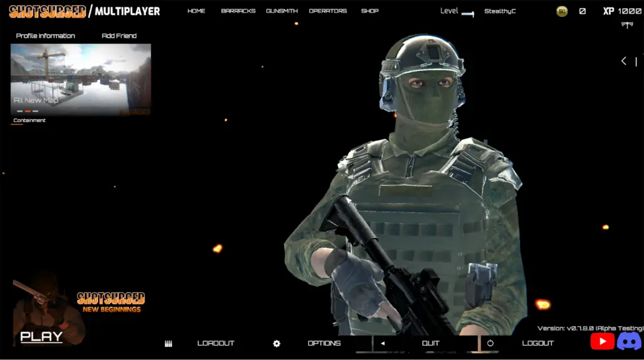Image resolution: width=644 pixels, height=360 pixels.
Task: Open the All New Map news thumbnail
Action: click(80, 79)
